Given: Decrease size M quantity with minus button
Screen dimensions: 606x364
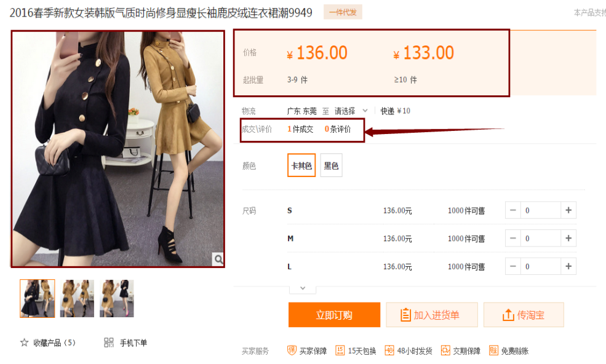Looking at the screenshot, I should (x=513, y=239).
